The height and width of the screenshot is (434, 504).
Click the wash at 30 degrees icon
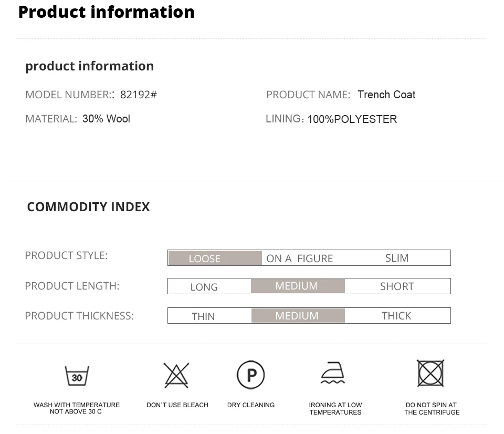(77, 376)
